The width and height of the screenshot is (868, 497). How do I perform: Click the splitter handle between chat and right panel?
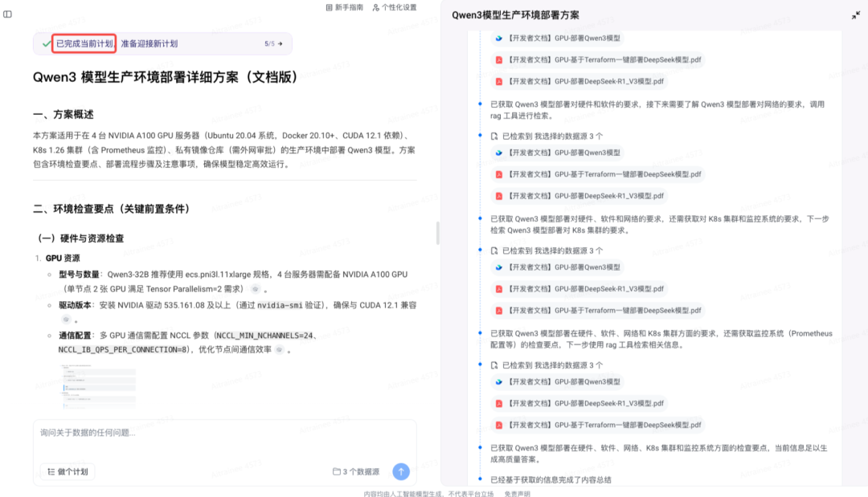[x=438, y=234]
